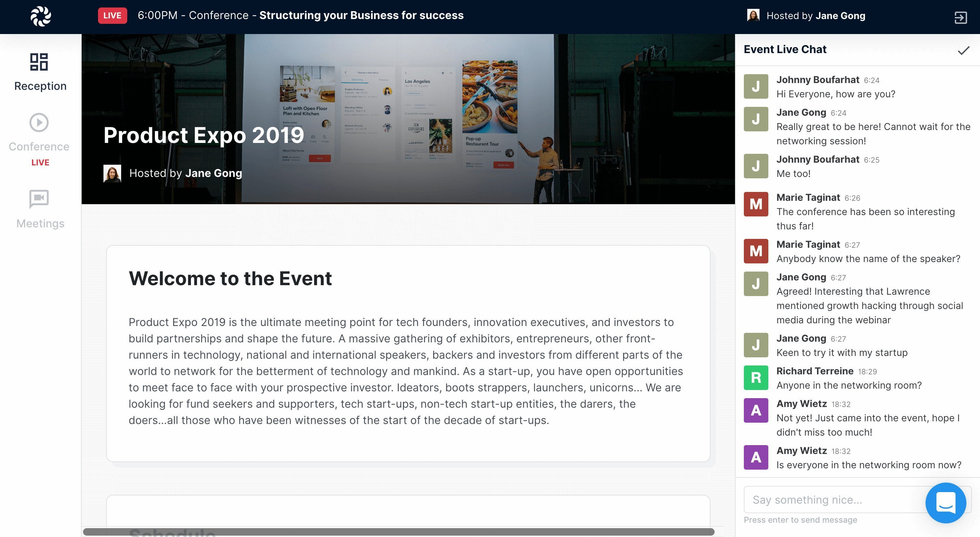Open the Reception area icon
This screenshot has width=980, height=537.
(x=39, y=62)
